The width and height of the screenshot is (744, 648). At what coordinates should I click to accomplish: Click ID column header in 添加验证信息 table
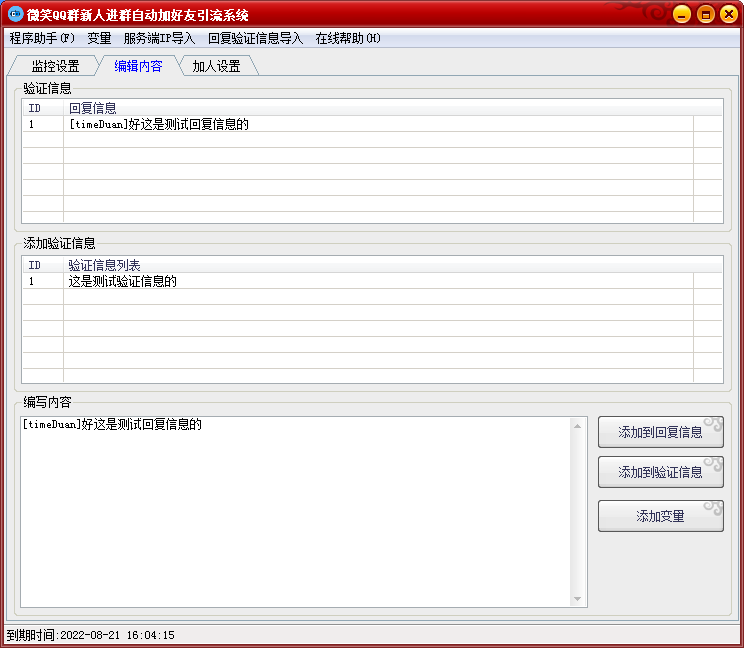[43, 265]
